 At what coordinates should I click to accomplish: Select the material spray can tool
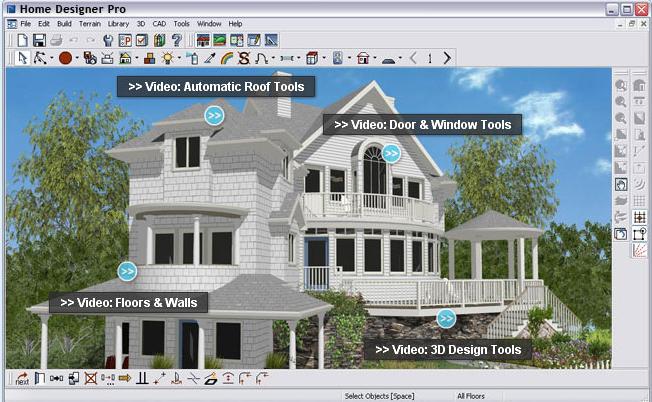(192, 58)
